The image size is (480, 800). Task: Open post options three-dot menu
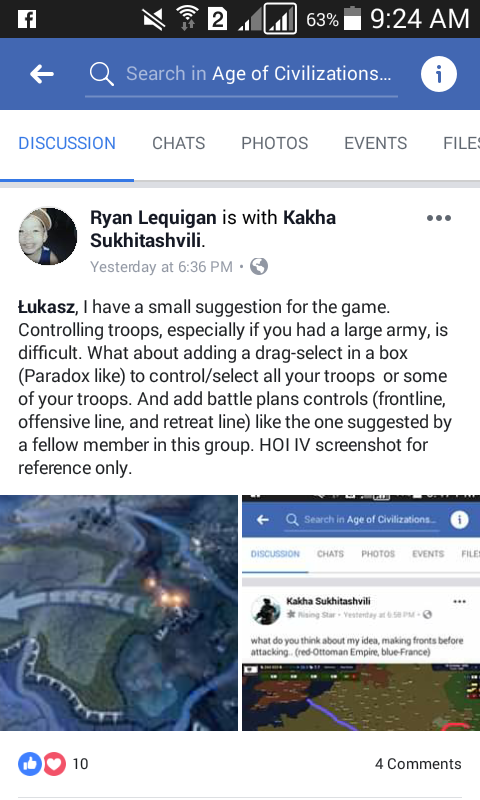[x=439, y=218]
